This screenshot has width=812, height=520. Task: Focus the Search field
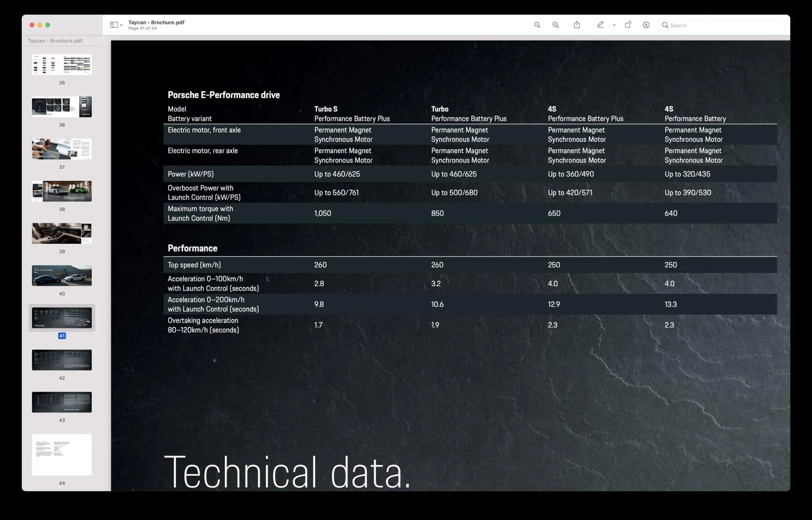click(723, 25)
